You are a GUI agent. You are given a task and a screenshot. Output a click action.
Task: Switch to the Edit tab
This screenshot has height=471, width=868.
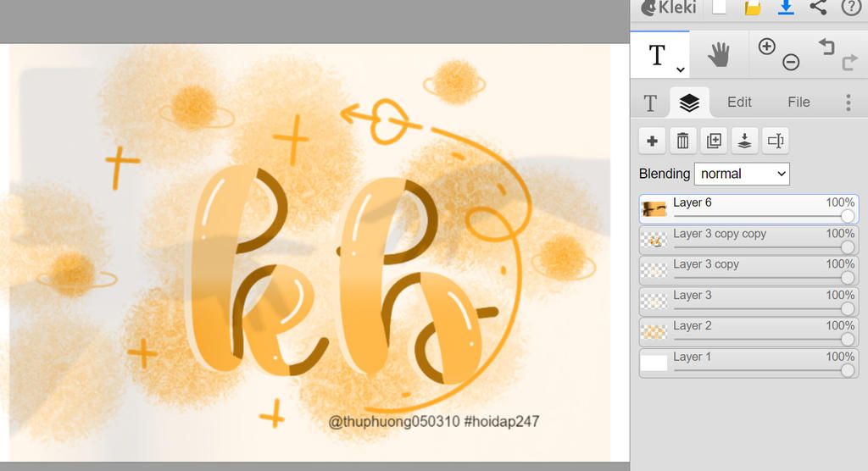tap(739, 103)
